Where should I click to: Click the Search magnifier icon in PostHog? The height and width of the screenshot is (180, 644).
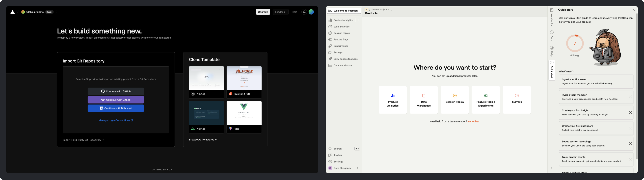330,149
